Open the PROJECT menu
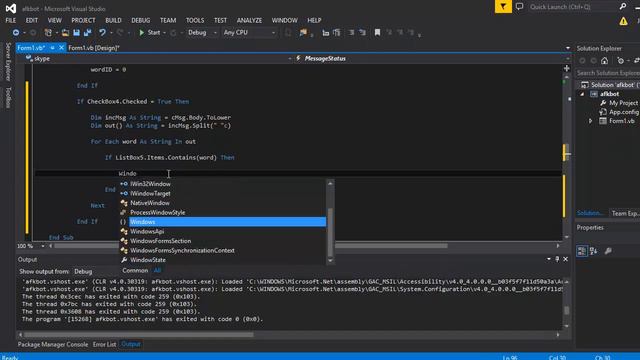 point(83,20)
